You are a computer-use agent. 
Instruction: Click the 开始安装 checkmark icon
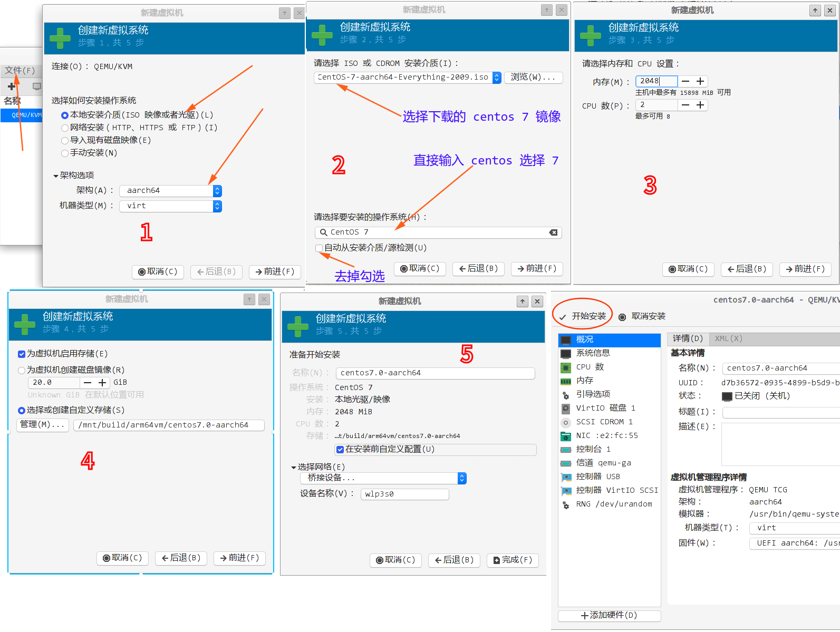563,317
